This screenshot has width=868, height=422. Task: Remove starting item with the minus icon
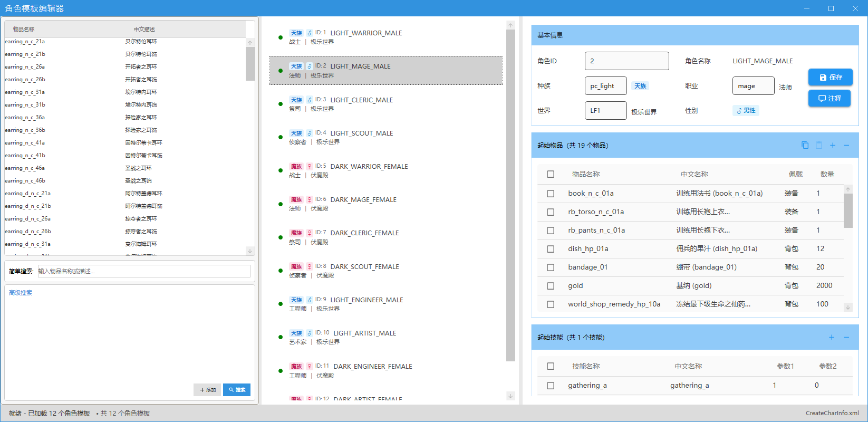846,145
